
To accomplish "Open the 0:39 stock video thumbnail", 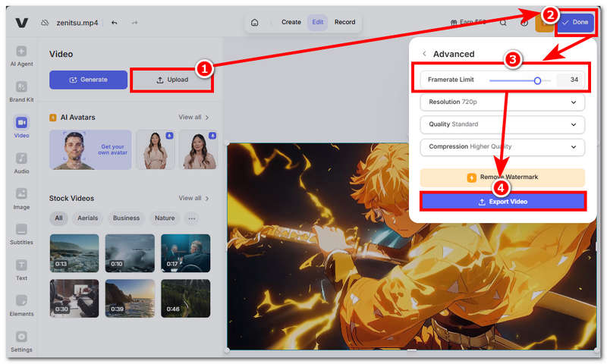I will (x=130, y=298).
